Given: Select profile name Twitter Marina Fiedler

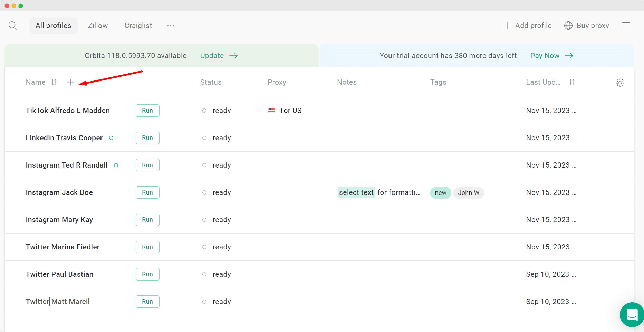Looking at the screenshot, I should coord(63,247).
